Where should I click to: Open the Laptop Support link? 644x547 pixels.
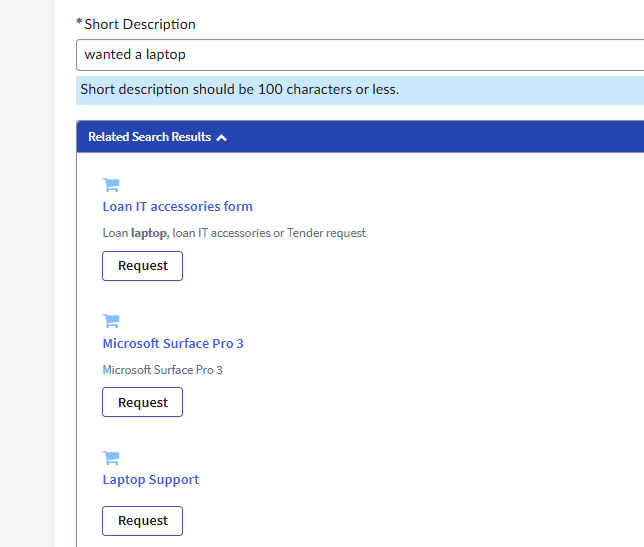point(151,480)
